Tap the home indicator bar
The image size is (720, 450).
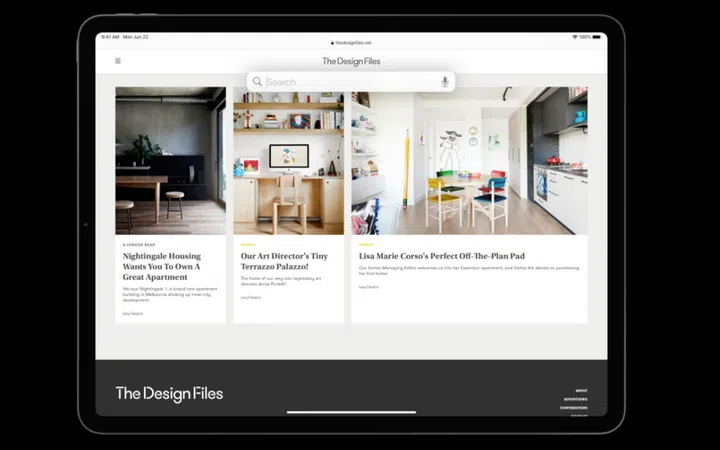(x=351, y=412)
